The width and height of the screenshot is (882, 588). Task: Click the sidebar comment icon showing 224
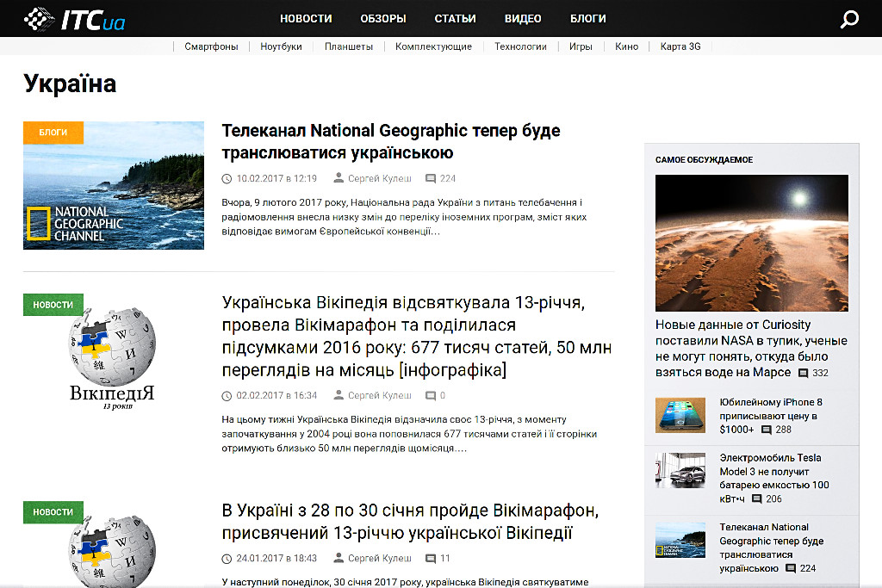pos(791,569)
